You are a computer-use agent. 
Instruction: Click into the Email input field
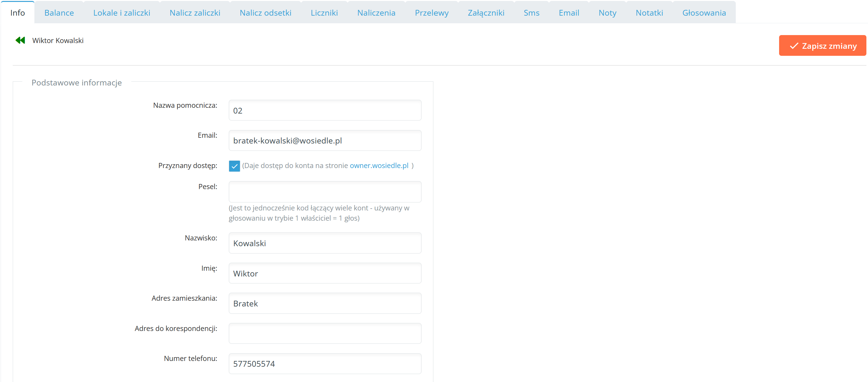point(325,141)
